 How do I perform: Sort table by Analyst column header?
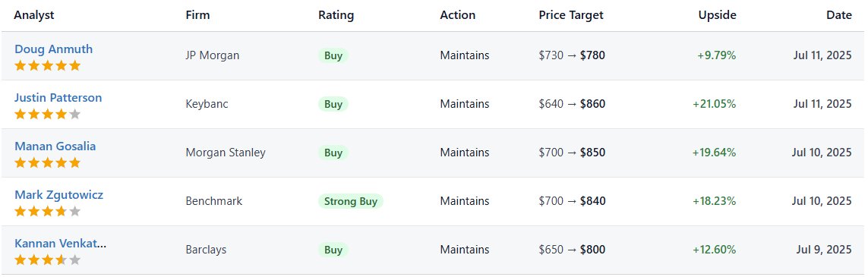(x=34, y=15)
